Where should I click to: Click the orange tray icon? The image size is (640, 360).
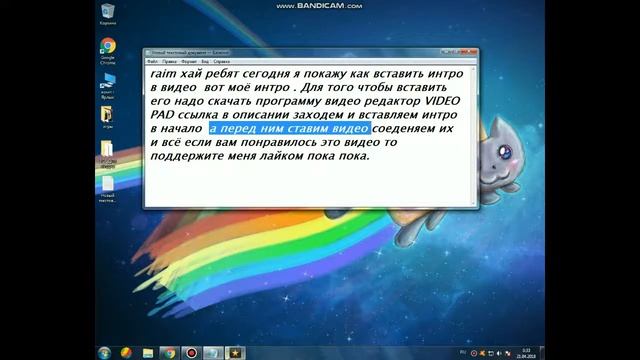tap(482, 353)
